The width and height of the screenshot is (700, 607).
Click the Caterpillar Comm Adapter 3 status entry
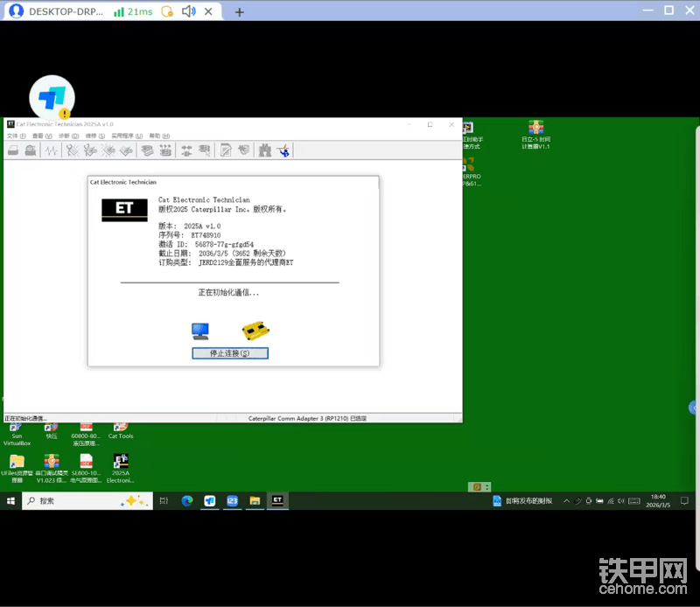point(307,418)
